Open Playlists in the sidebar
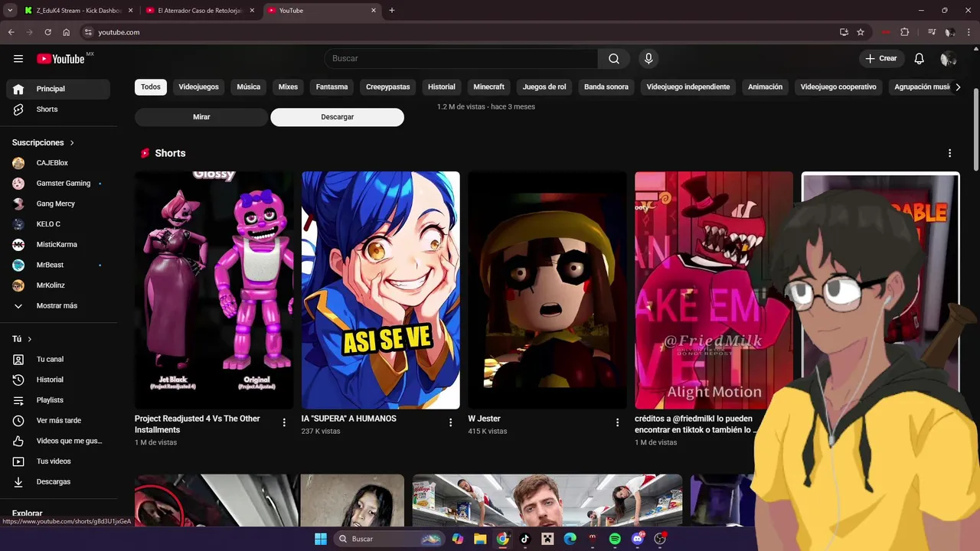Screen dimensions: 980x551 coord(58,400)
